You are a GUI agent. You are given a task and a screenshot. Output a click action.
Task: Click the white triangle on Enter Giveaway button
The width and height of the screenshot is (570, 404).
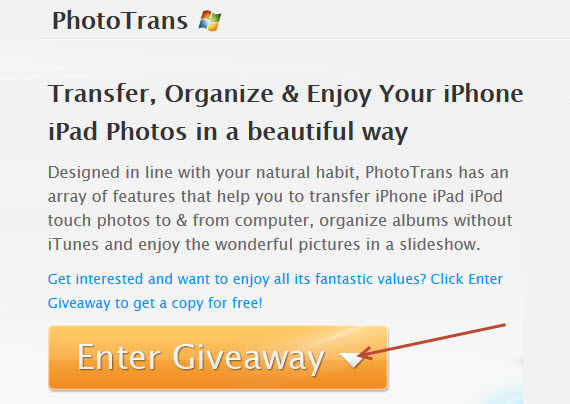[352, 359]
